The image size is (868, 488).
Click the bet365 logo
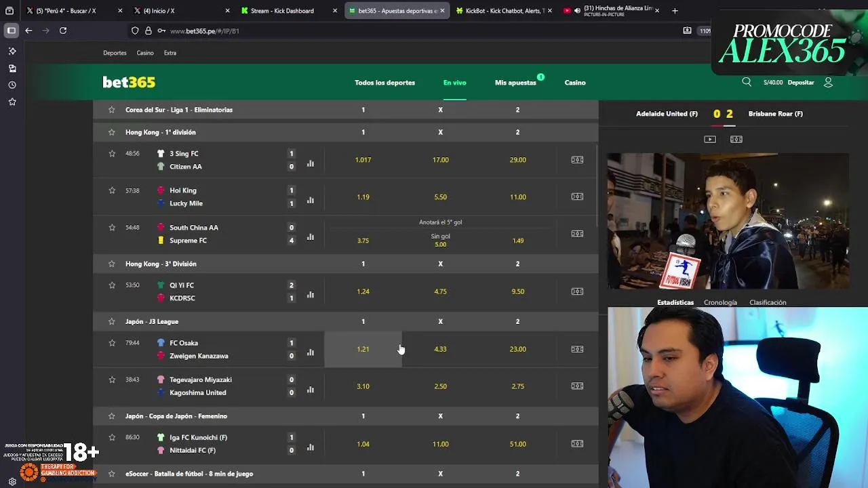129,82
